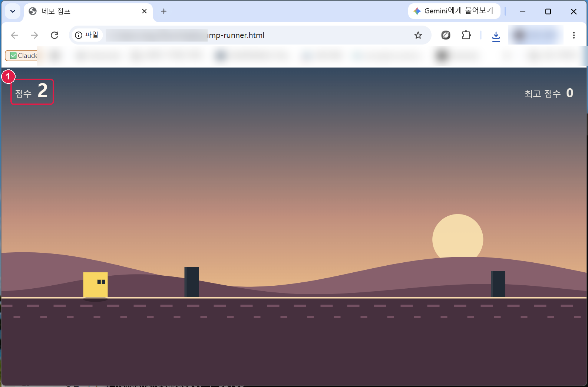588x387 pixels.
Task: Click the Gemini에게 물어보기 button
Action: tap(454, 11)
